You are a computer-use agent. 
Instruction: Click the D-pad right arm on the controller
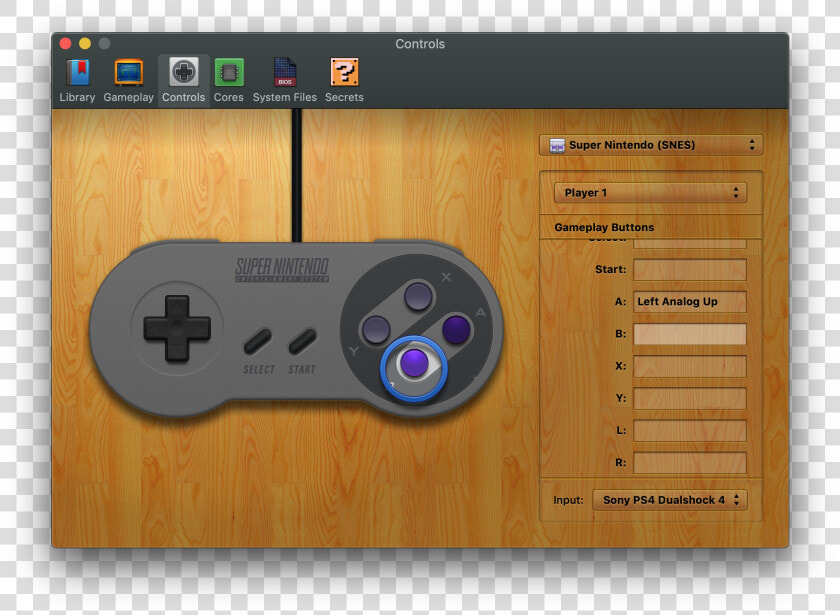[198, 328]
